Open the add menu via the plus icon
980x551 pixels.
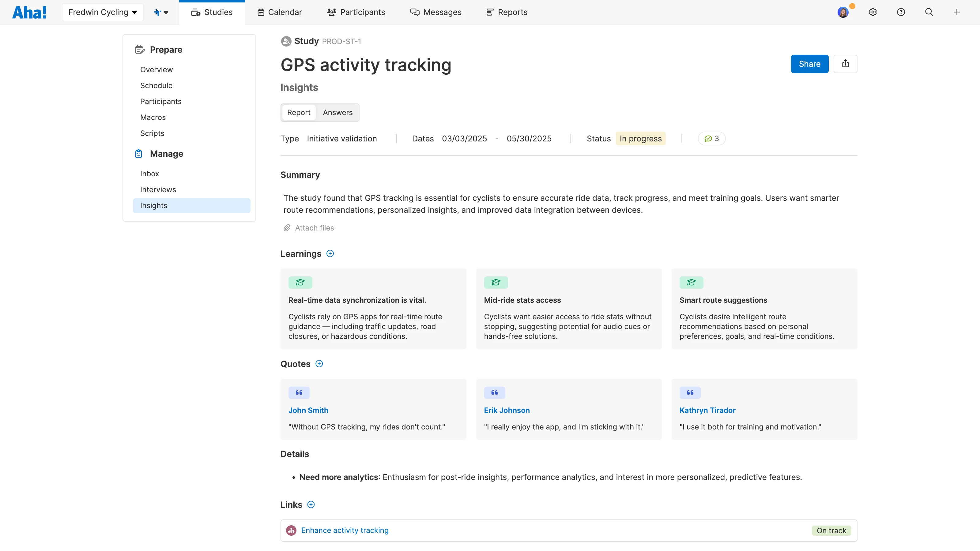tap(957, 12)
